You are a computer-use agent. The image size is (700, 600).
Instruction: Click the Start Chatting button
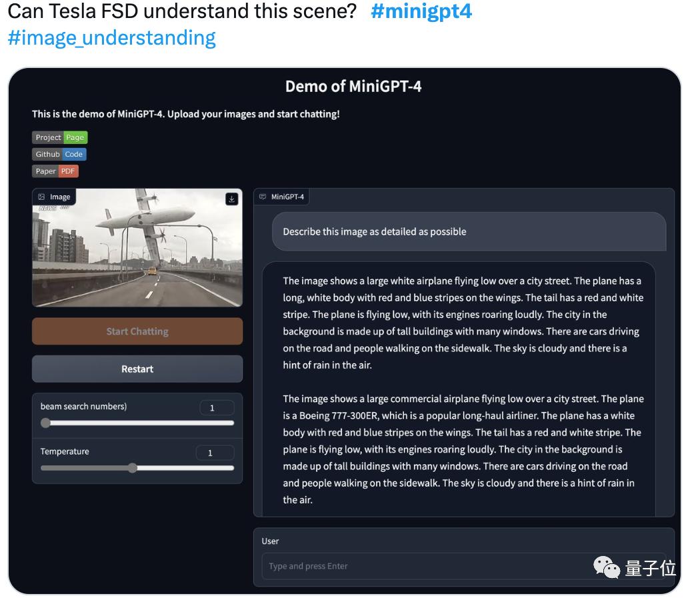click(x=137, y=331)
